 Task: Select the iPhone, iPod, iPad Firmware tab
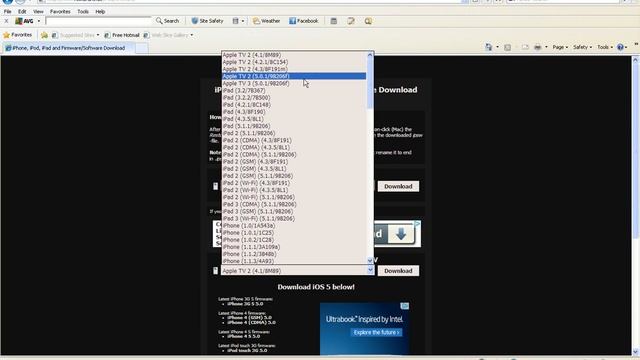click(69, 48)
